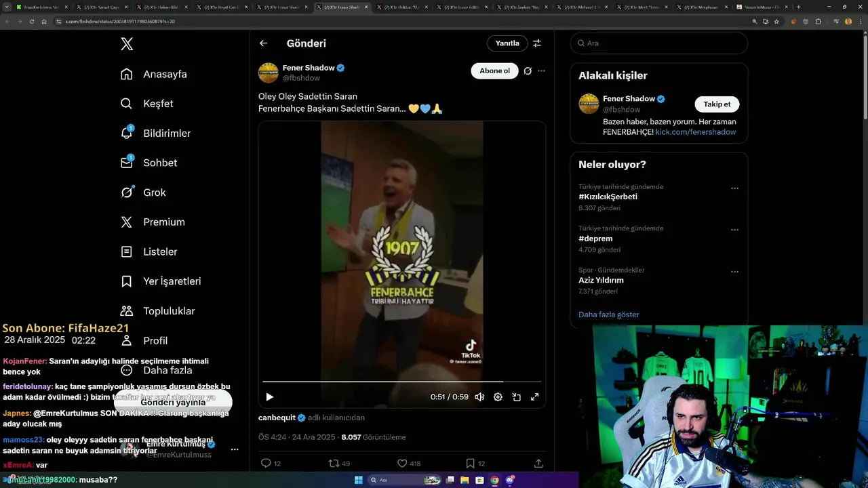Open Grok from the sidebar

[x=143, y=192]
